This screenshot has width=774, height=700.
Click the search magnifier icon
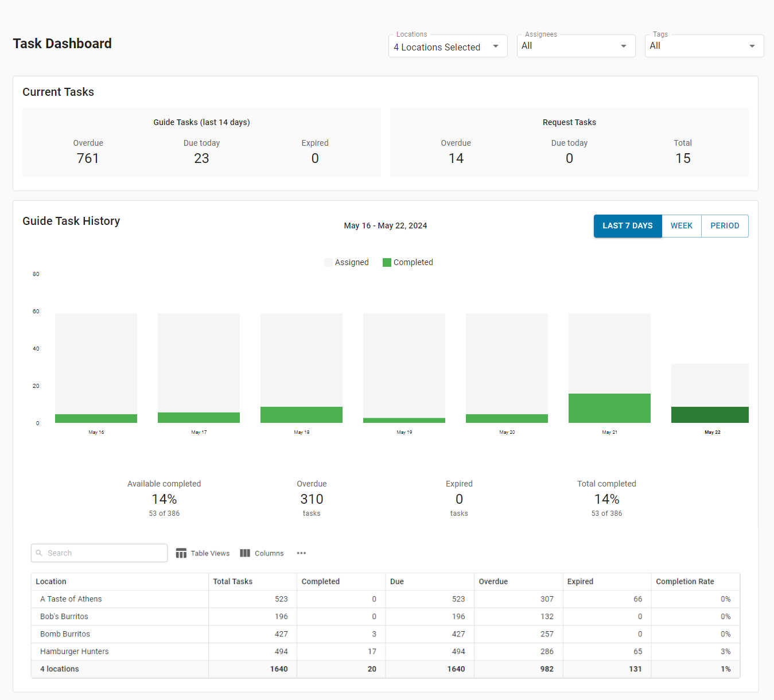39,553
